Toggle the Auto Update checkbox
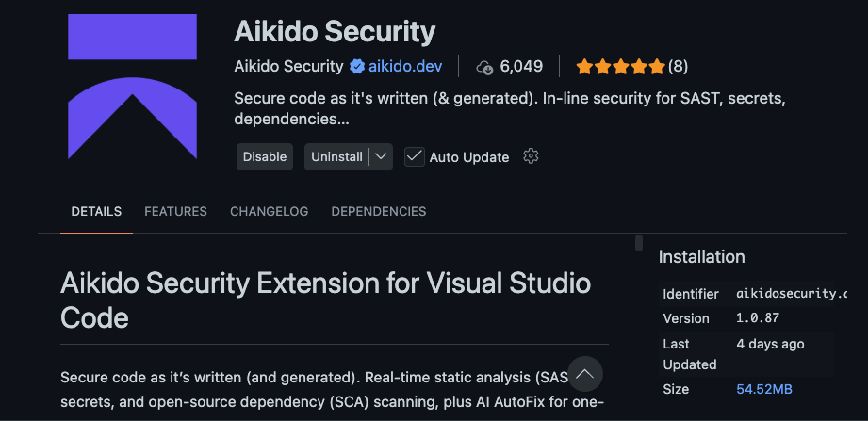The width and height of the screenshot is (868, 421). point(414,156)
